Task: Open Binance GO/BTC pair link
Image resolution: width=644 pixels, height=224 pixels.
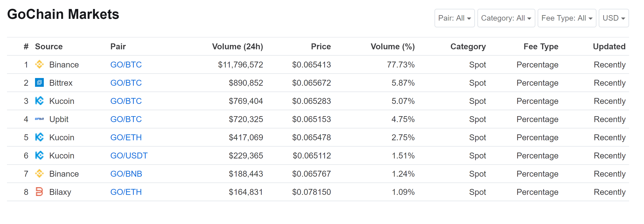Action: [126, 65]
